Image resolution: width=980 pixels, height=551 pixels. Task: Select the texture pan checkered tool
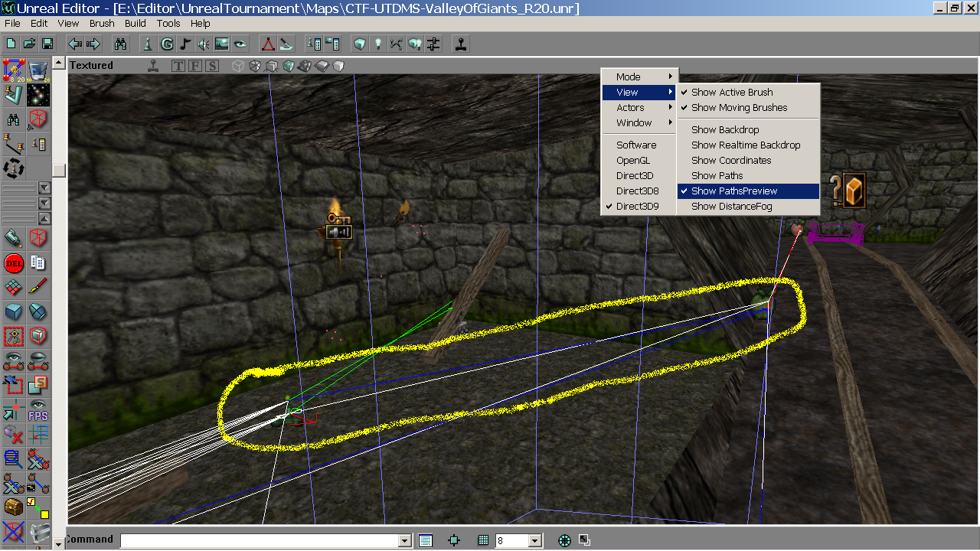point(14,287)
